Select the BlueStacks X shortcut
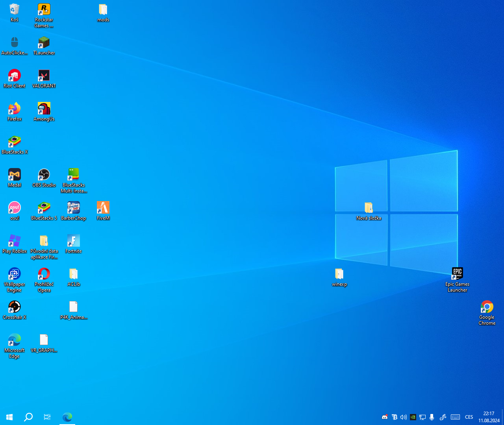Viewport: 504px width, 425px height. pos(15,145)
